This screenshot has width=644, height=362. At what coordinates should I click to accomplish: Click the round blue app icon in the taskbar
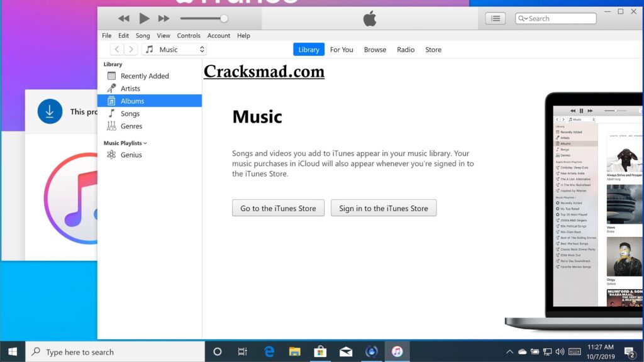coord(371,352)
